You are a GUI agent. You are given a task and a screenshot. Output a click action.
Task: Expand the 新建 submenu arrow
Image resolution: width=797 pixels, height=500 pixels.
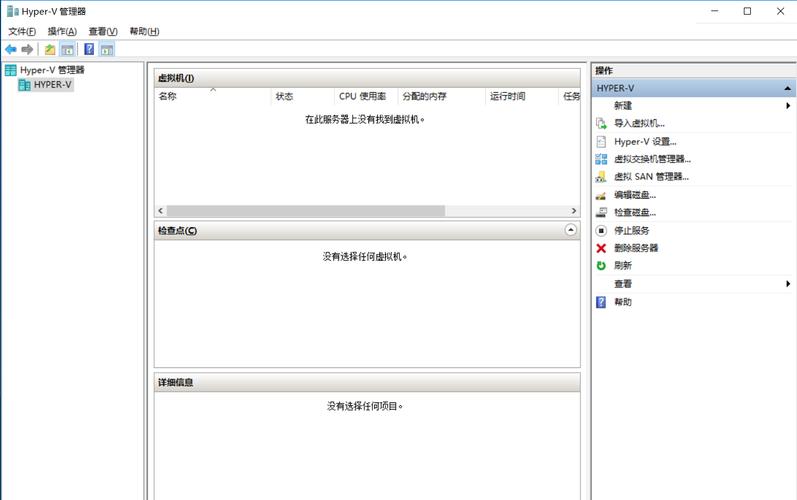788,106
